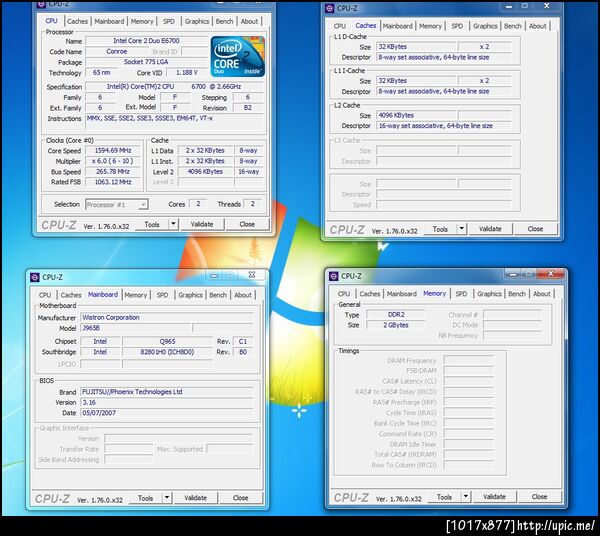The width and height of the screenshot is (600, 536).
Task: Click Close button in Caches window
Action: point(535,229)
